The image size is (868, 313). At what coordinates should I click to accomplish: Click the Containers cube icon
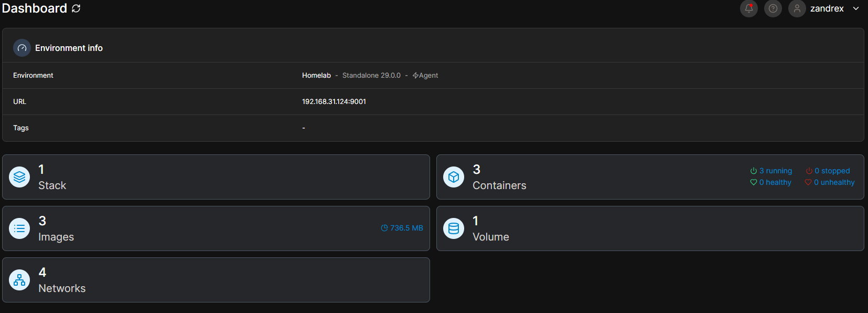click(x=454, y=177)
